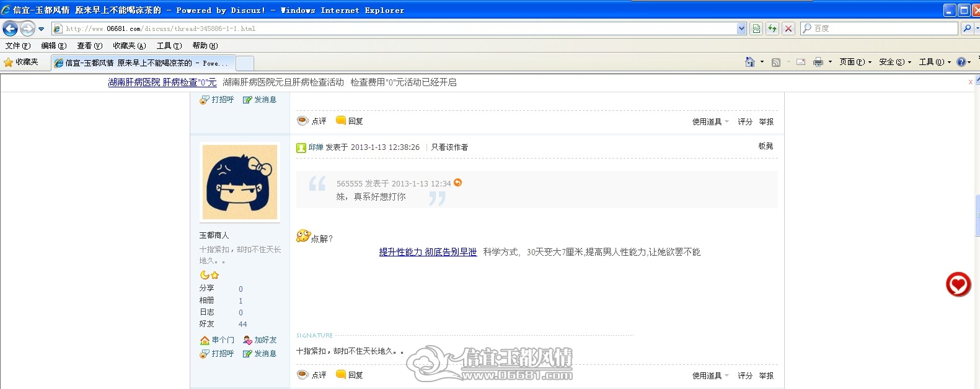Stop loading with the red X icon
The width and height of the screenshot is (980, 389).
pyautogui.click(x=788, y=28)
